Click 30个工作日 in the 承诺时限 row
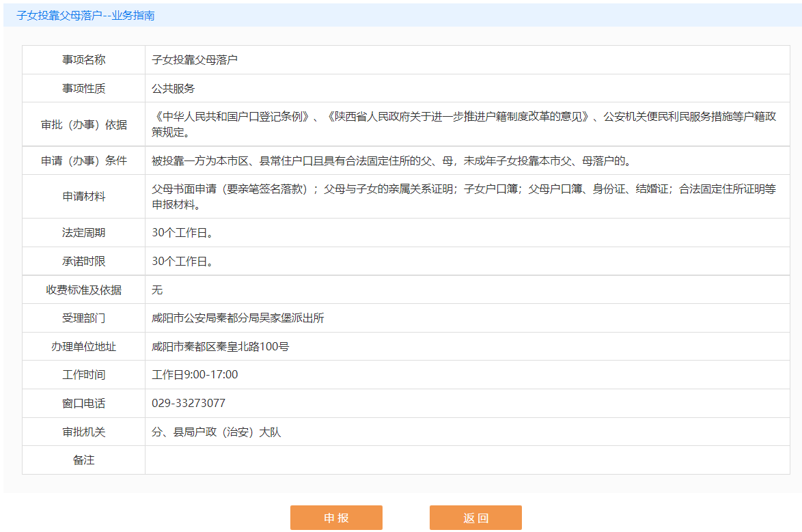Viewport: 802px width, 532px height. coord(182,262)
